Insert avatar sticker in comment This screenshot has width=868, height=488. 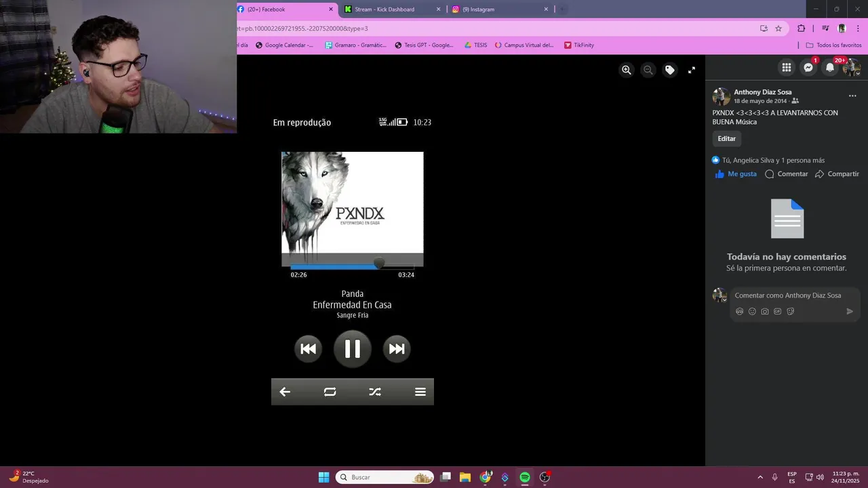(739, 312)
